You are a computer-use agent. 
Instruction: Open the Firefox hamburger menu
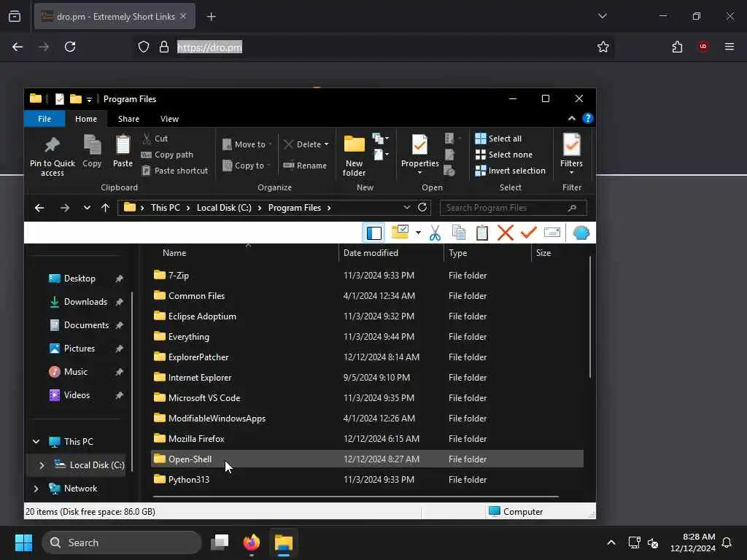click(x=729, y=47)
